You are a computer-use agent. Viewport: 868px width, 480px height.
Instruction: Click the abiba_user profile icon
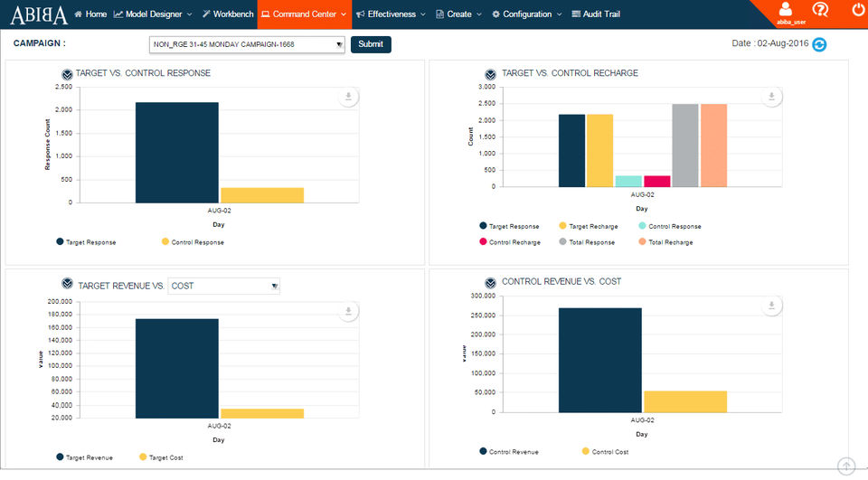click(x=786, y=10)
